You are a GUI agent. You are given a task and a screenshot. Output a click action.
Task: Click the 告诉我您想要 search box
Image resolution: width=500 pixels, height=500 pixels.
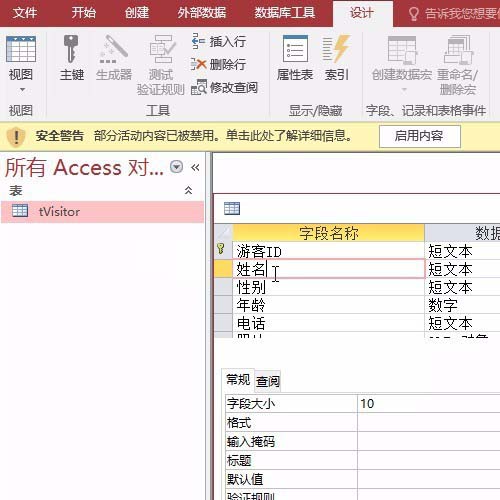[461, 14]
